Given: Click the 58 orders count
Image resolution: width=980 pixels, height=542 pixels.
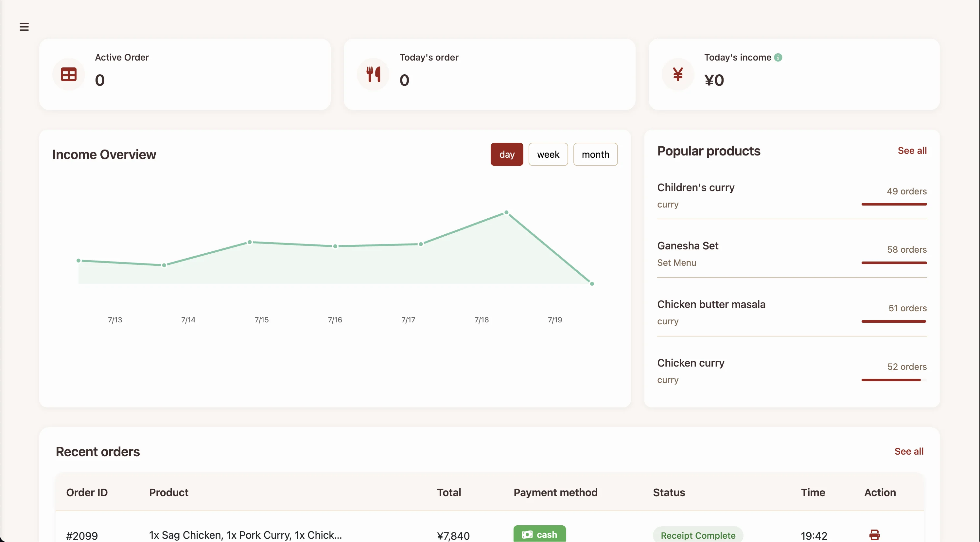Looking at the screenshot, I should 907,250.
